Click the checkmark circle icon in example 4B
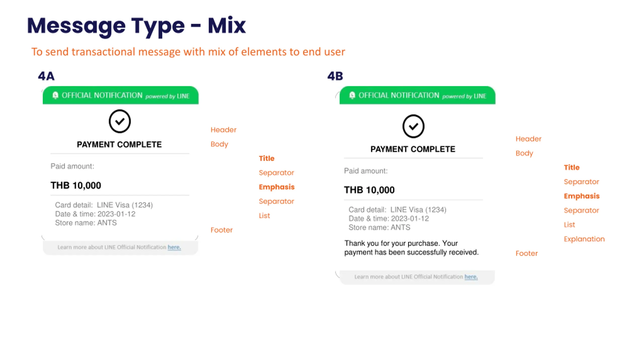 [413, 126]
